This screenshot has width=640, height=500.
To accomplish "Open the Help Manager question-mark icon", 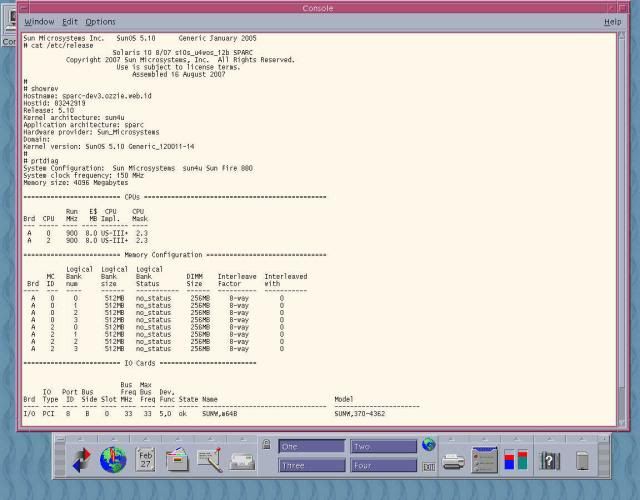I will 549,461.
